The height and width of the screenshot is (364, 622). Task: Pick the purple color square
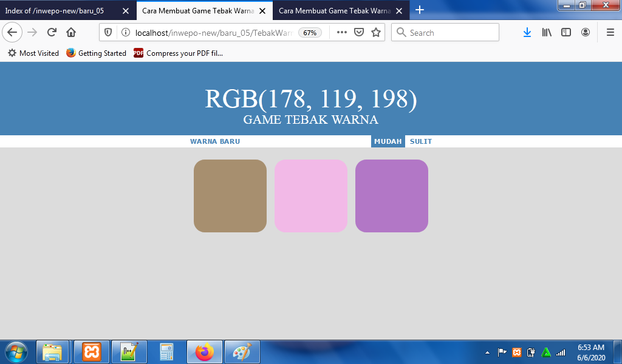tap(391, 196)
